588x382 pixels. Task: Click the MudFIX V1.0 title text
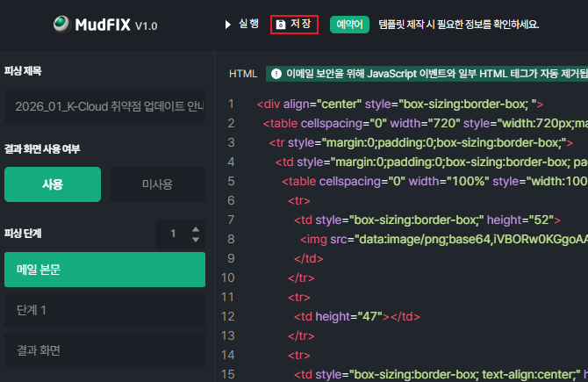coord(116,25)
